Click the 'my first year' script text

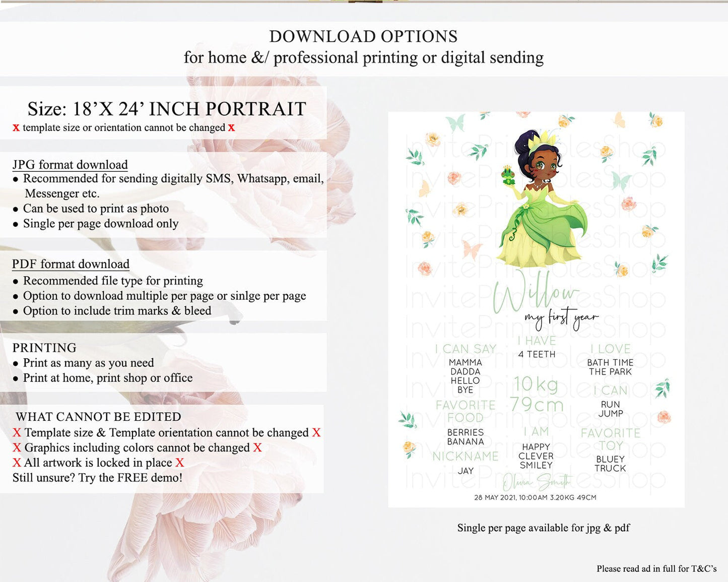pyautogui.click(x=561, y=317)
